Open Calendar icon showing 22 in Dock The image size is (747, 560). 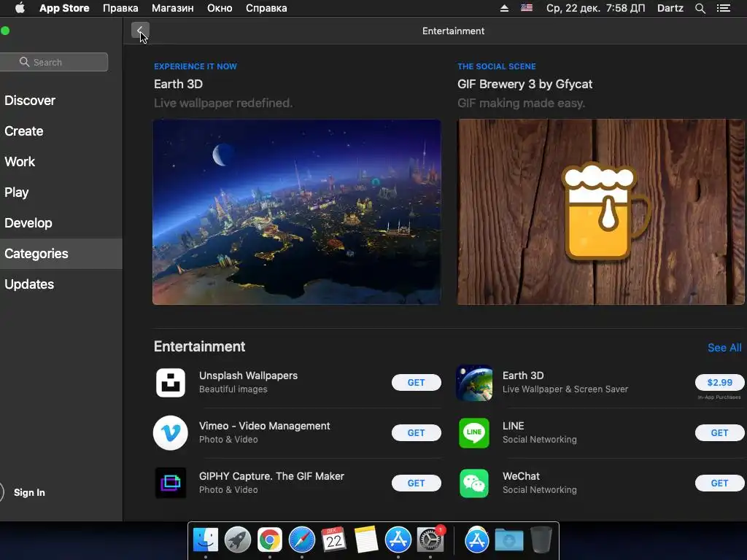[x=333, y=540]
